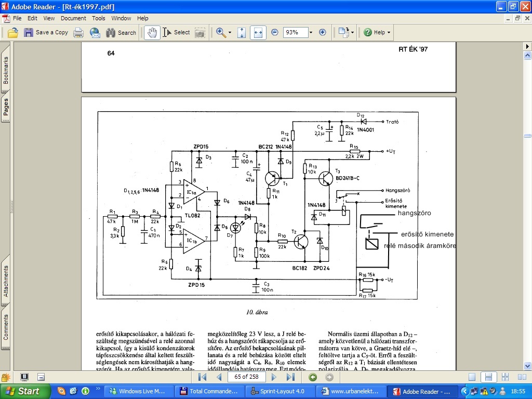Open the Window menu
532x399 pixels.
pos(121,18)
